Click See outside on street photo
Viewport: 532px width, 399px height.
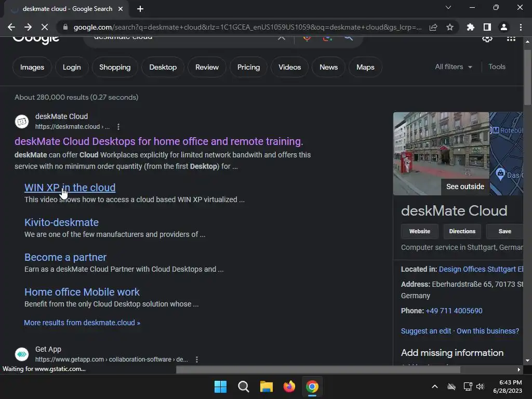pos(465,187)
